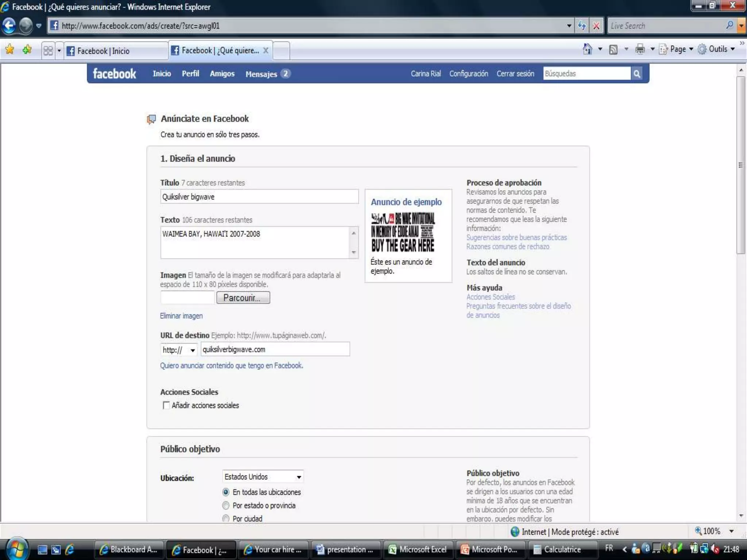
Task: Click the page scrollbar up arrow
Action: (x=741, y=70)
